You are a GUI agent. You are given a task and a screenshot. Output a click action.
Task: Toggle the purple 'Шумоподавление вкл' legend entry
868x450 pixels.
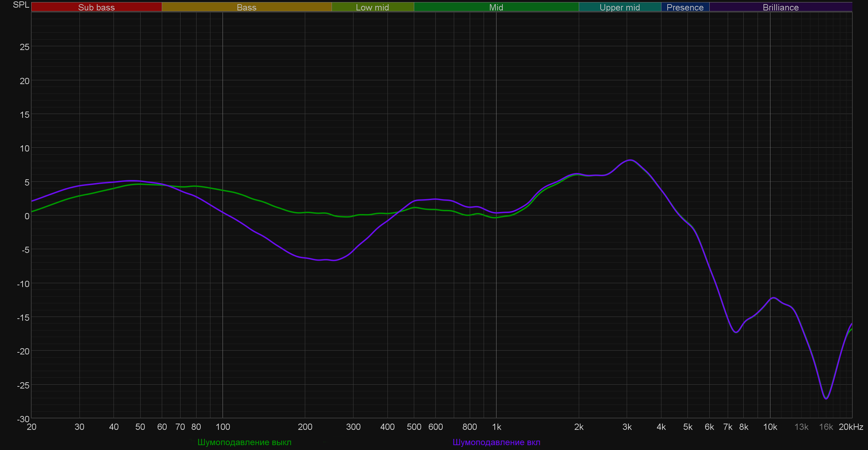pos(496,442)
